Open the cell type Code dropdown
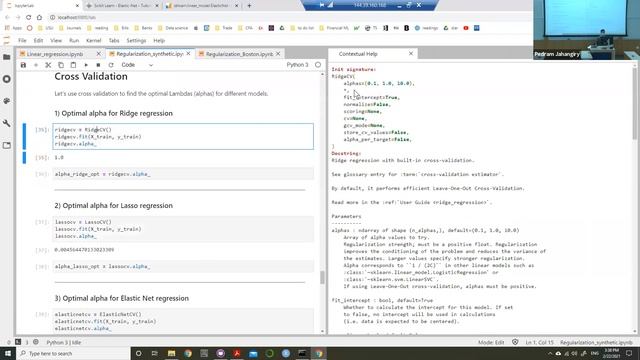 tap(137, 65)
